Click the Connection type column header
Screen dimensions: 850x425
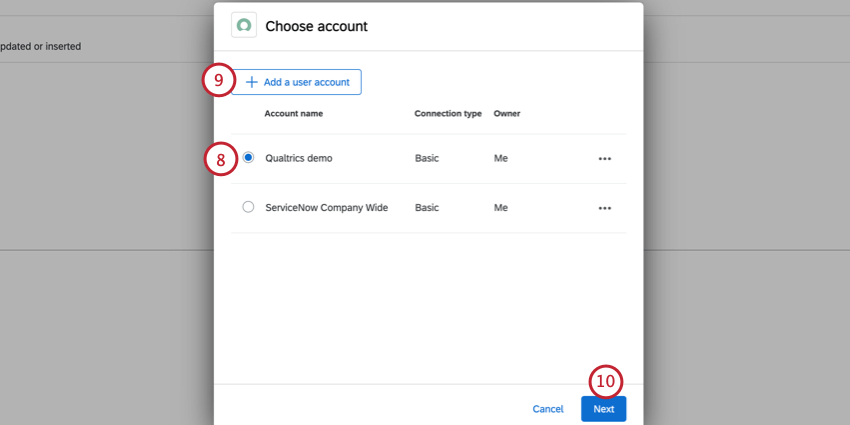[448, 114]
